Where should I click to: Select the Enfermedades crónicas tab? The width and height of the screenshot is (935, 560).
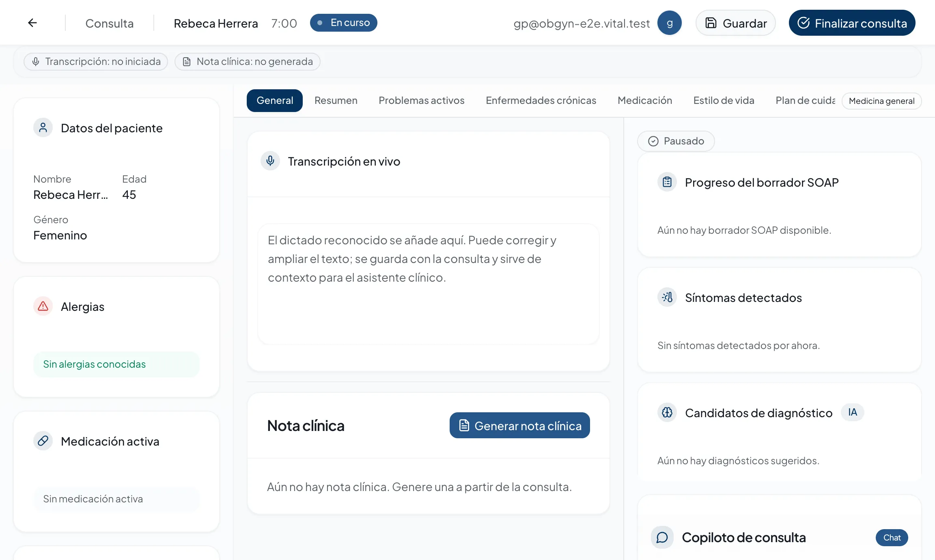[x=541, y=101]
